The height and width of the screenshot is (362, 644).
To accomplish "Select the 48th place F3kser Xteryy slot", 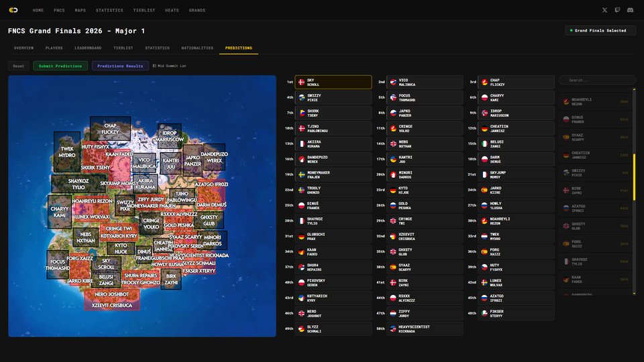I will click(517, 313).
